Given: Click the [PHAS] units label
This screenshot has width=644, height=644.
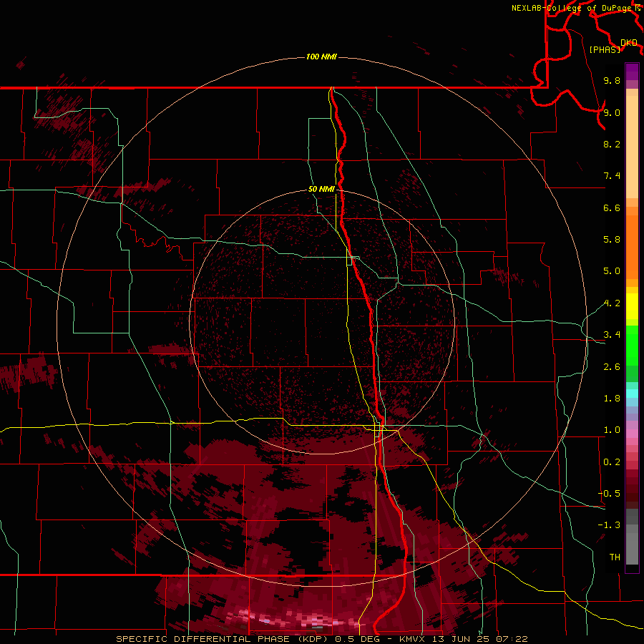Looking at the screenshot, I should point(605,49).
